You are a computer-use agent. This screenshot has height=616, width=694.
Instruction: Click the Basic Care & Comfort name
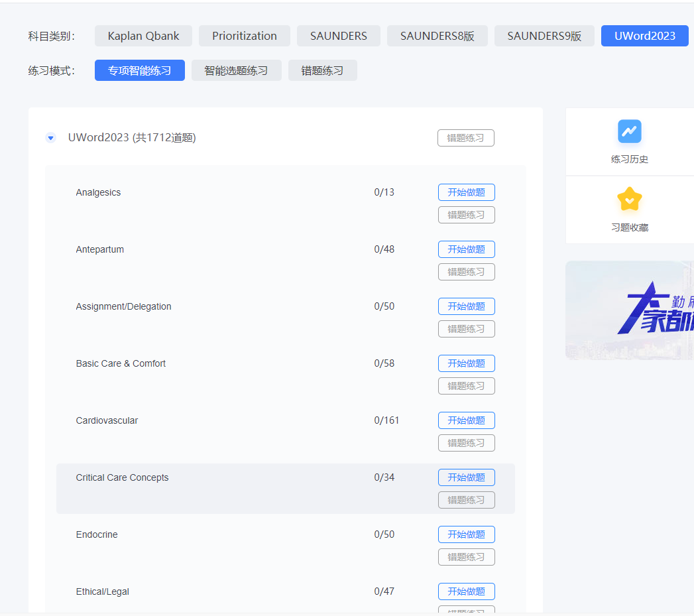(x=121, y=363)
